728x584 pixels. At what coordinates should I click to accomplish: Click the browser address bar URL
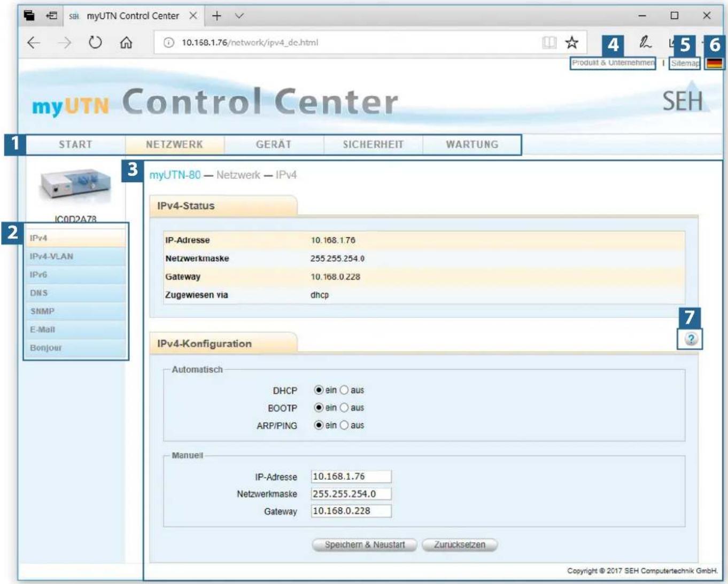pos(250,42)
